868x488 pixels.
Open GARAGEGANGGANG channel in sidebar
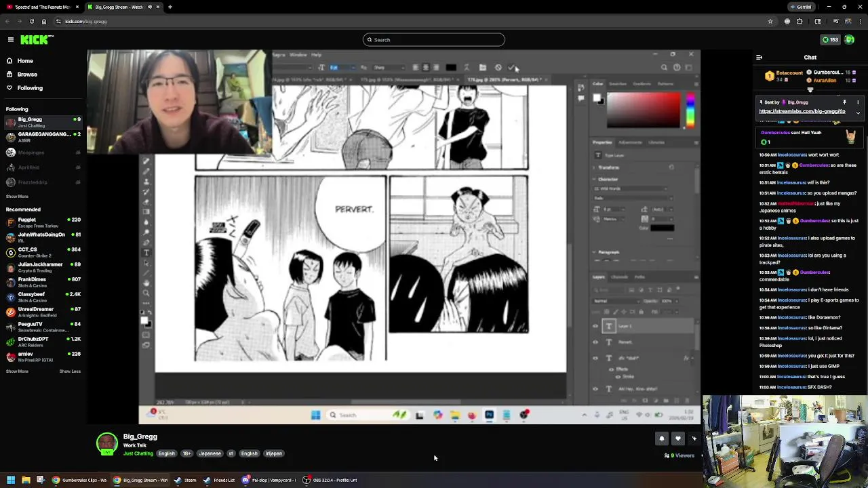43,137
